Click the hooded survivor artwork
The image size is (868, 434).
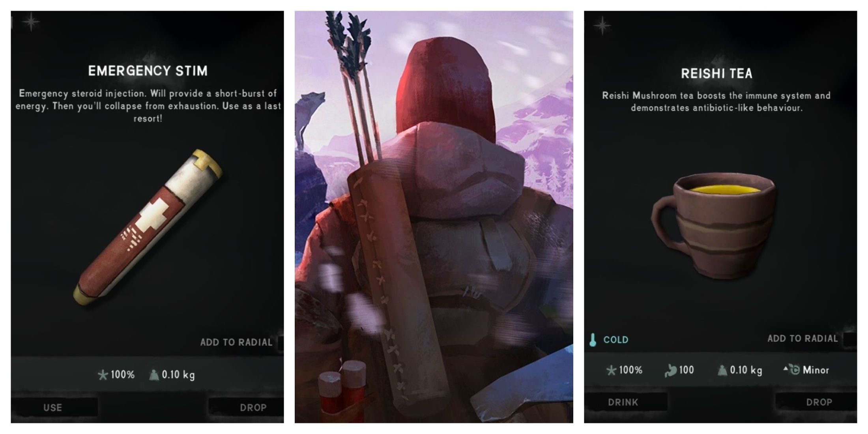click(434, 217)
